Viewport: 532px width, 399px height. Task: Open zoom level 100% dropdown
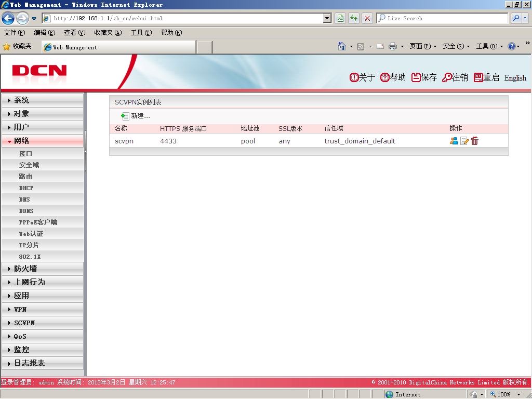coord(520,394)
